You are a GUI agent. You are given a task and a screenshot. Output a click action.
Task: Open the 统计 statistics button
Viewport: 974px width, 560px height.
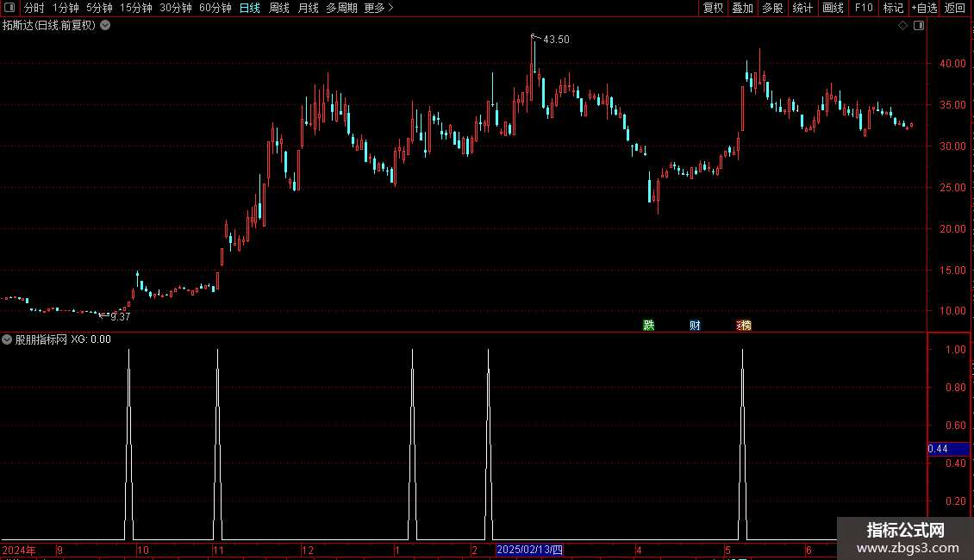[802, 8]
